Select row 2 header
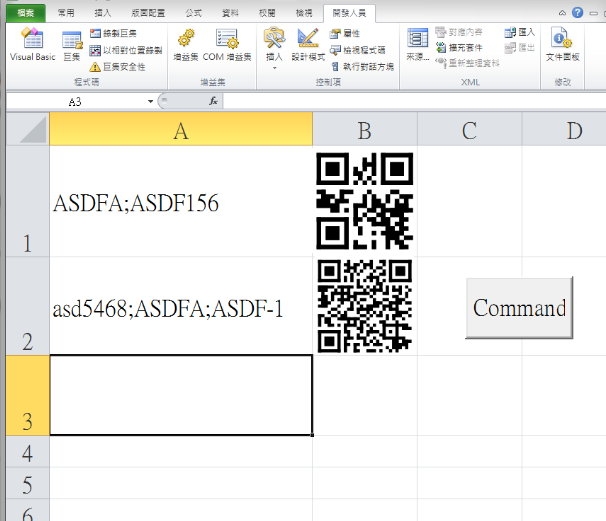 tap(28, 306)
